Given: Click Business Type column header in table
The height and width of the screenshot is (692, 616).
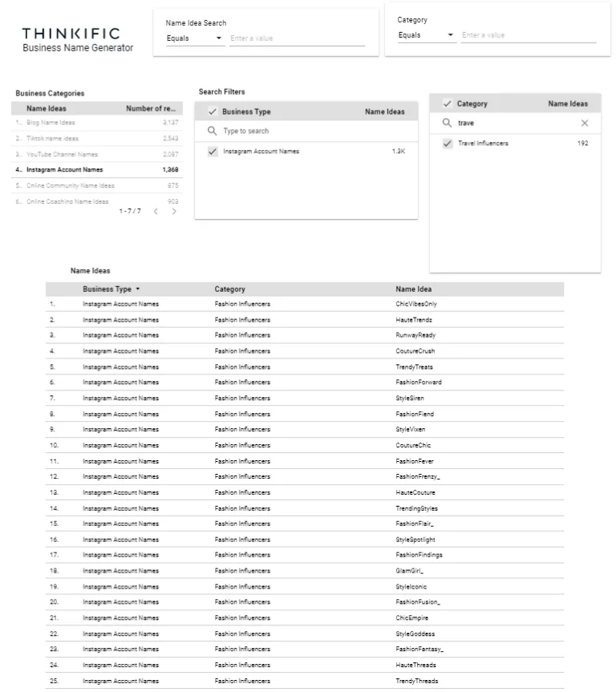Looking at the screenshot, I should (107, 289).
